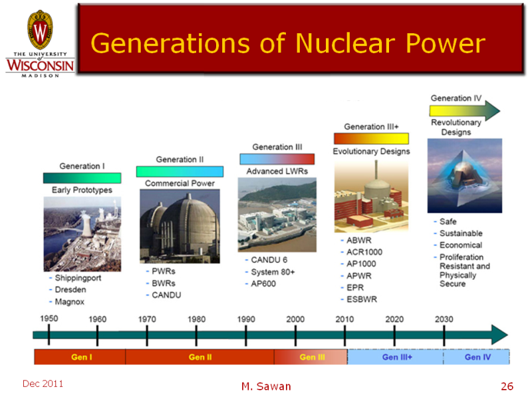Click the green Generation I color bar
The width and height of the screenshot is (532, 399).
(82, 178)
